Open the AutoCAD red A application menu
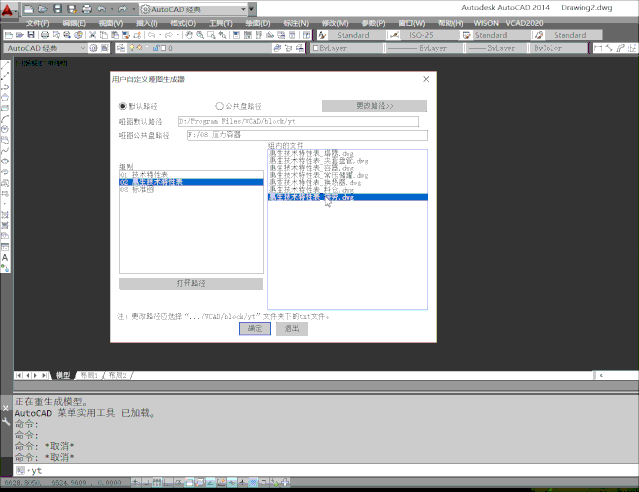This screenshot has height=492, width=639. [x=8, y=10]
